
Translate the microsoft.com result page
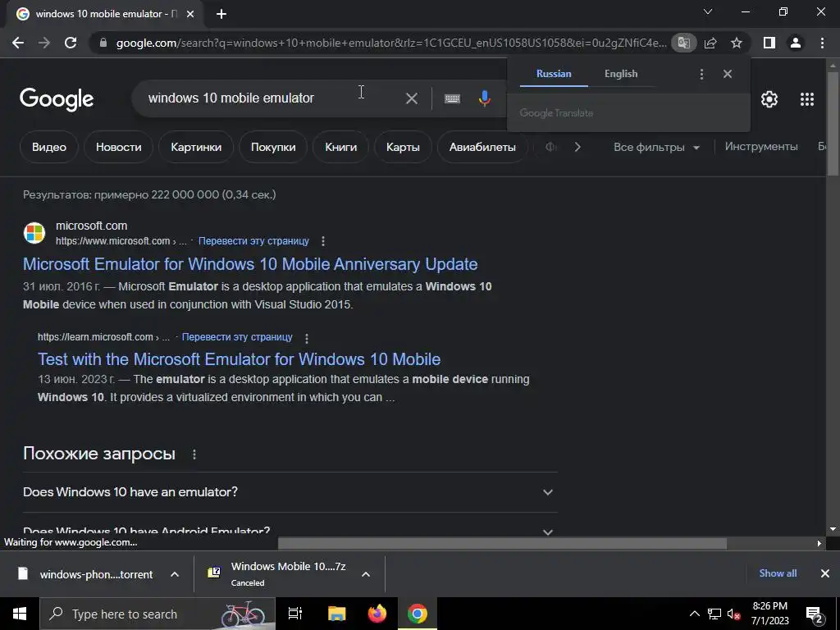point(253,241)
